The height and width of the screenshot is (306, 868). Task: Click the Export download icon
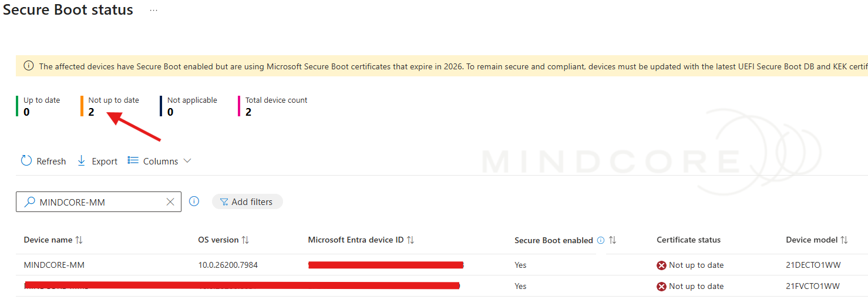coord(82,161)
